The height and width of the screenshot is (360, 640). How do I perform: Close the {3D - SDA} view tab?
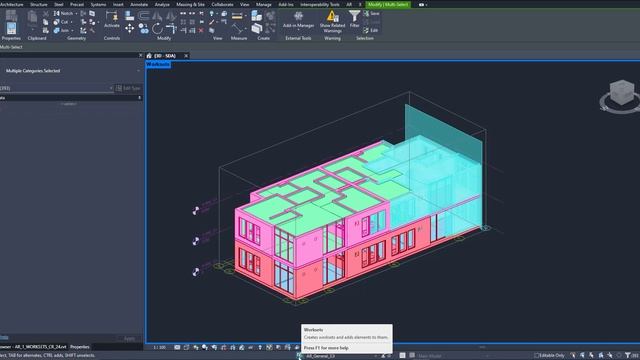[x=186, y=56]
